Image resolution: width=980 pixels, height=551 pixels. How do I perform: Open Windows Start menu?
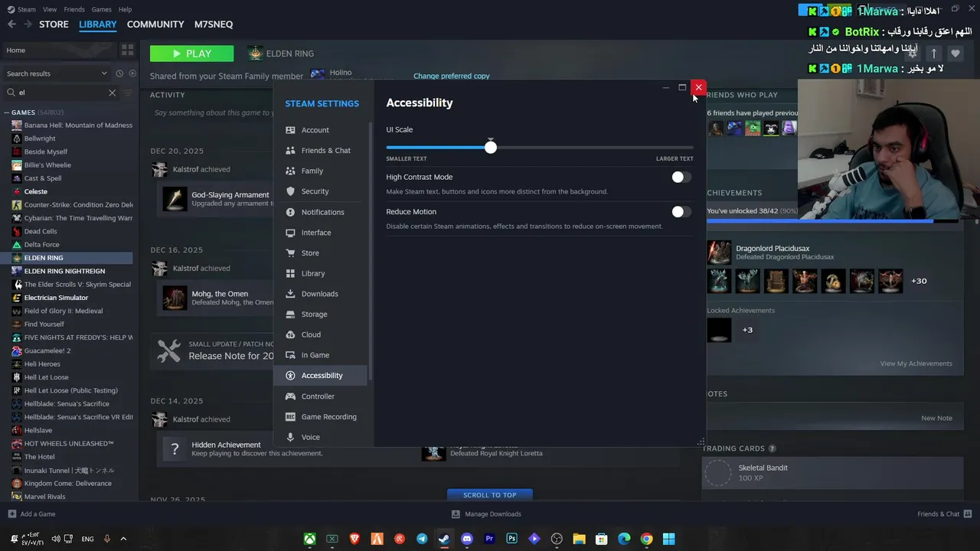tap(669, 539)
